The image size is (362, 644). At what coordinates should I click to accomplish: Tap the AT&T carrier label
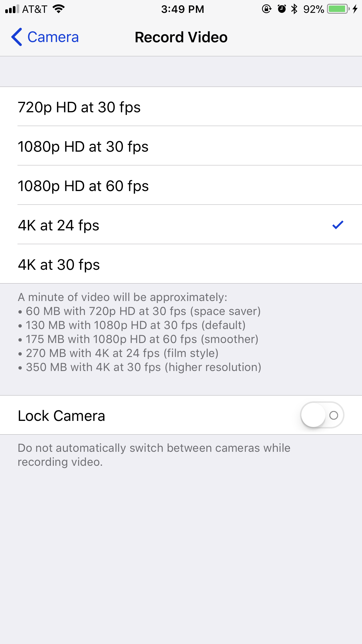point(35,9)
